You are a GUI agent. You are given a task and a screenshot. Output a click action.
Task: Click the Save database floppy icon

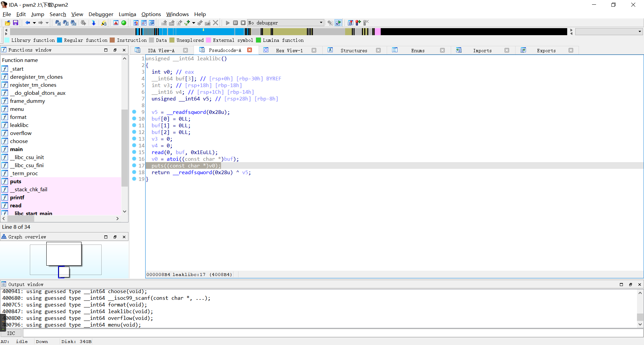(x=15, y=23)
